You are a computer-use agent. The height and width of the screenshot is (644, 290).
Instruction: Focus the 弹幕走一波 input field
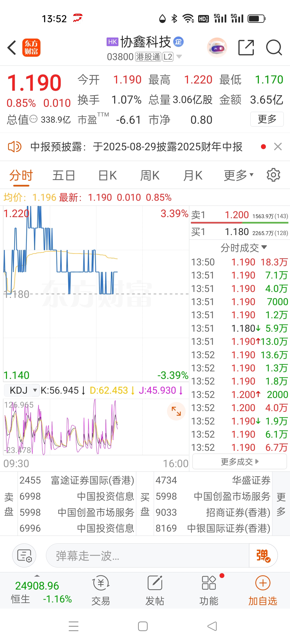click(148, 555)
